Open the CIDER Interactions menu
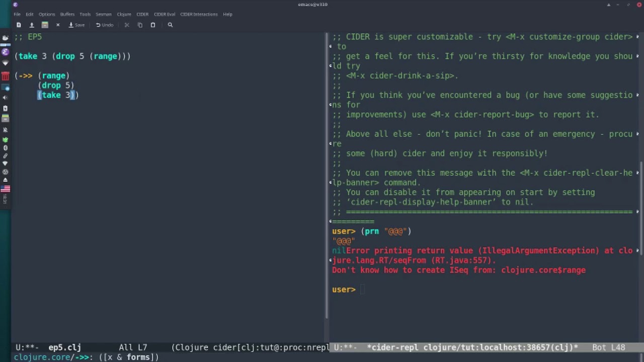Screen dimensions: 644x362 [x=199, y=14]
